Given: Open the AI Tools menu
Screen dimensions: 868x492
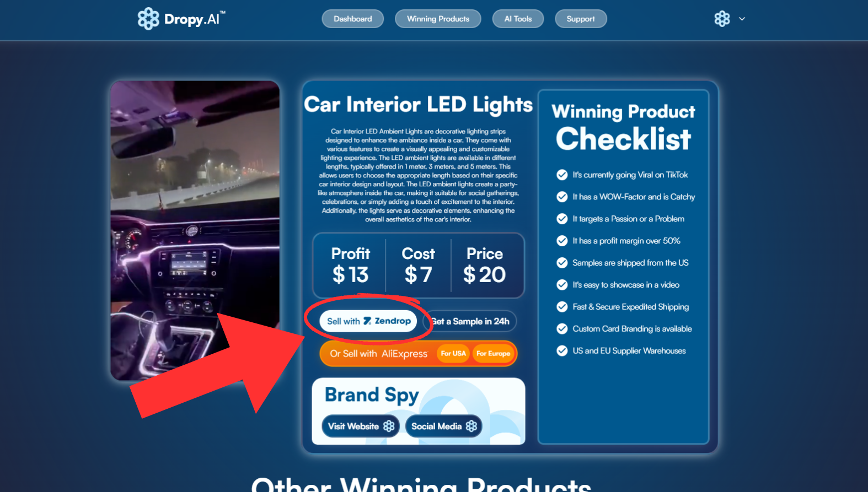Looking at the screenshot, I should (x=518, y=19).
